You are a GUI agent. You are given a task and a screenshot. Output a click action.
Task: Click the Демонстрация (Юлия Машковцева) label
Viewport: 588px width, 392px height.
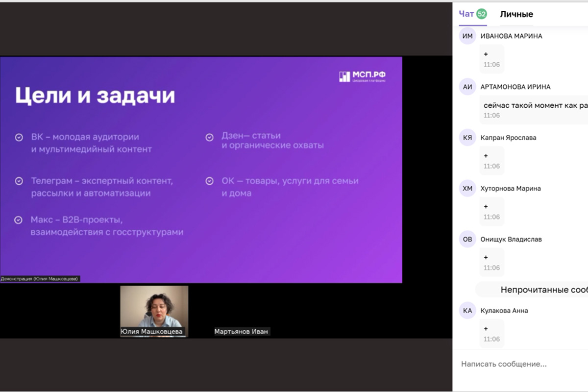[x=40, y=279]
